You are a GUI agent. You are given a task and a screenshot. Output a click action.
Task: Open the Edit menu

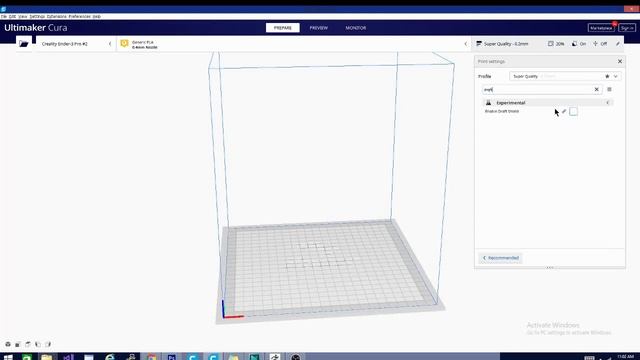pyautogui.click(x=12, y=16)
